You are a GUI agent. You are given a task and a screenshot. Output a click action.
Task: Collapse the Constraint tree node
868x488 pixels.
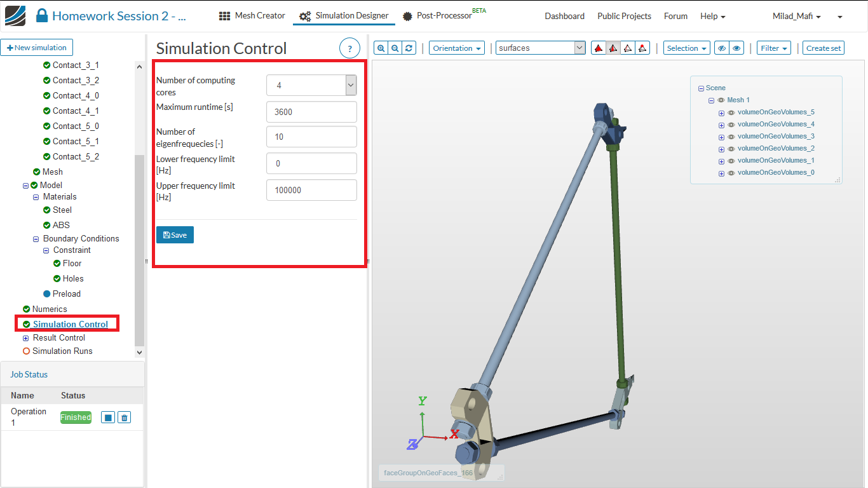coord(46,250)
